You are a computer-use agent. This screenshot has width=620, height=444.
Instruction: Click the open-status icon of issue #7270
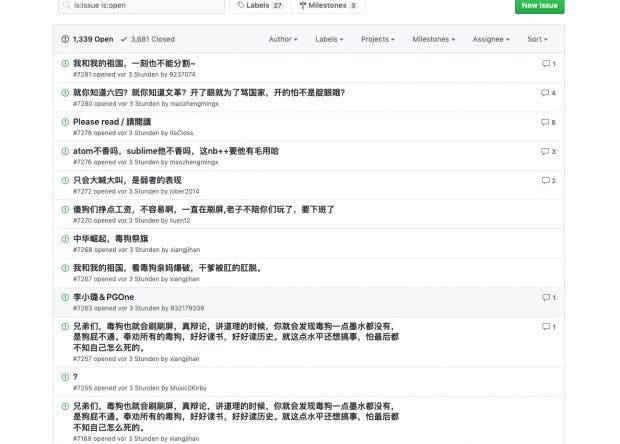tap(65, 210)
